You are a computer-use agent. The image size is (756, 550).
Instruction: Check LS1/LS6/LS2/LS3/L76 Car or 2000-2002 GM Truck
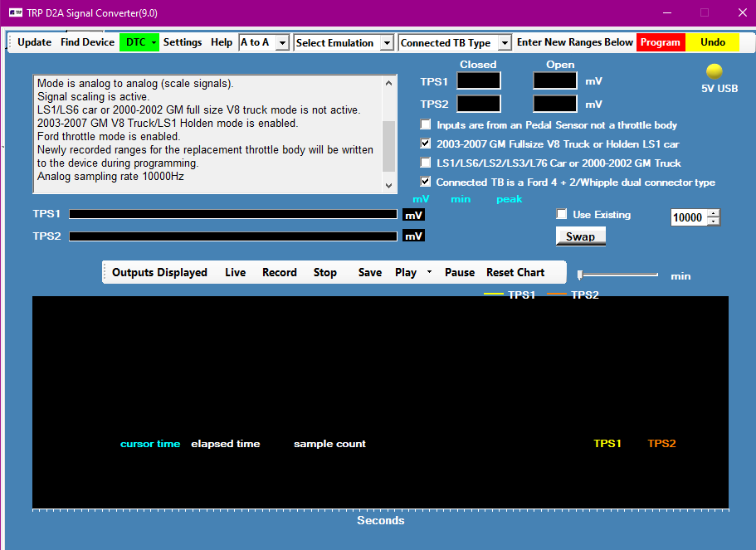(425, 163)
